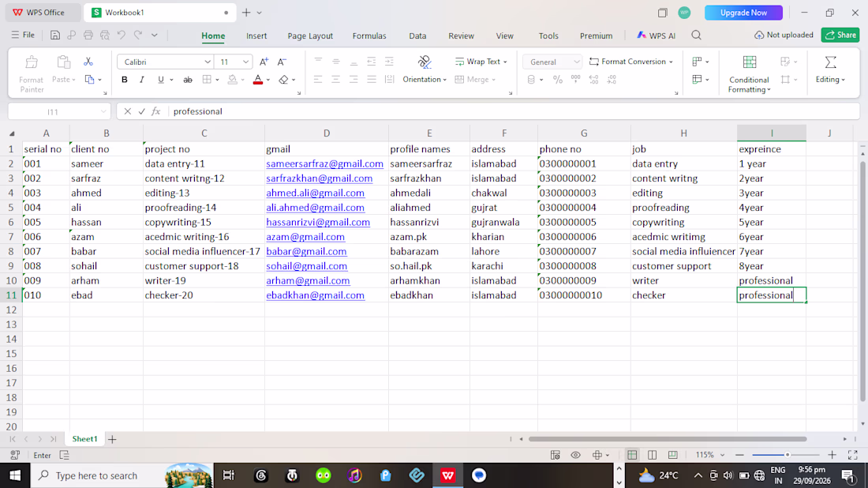Click the percent style icon
This screenshot has width=868, height=488.
pyautogui.click(x=557, y=80)
